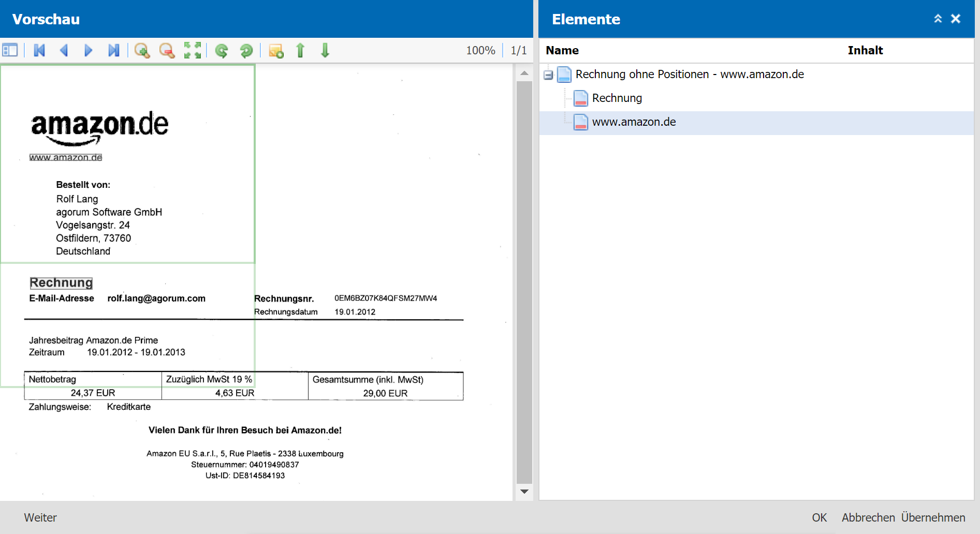Select root node Rechnung ohne Positionen
Screen dimensions: 980x534
[690, 75]
